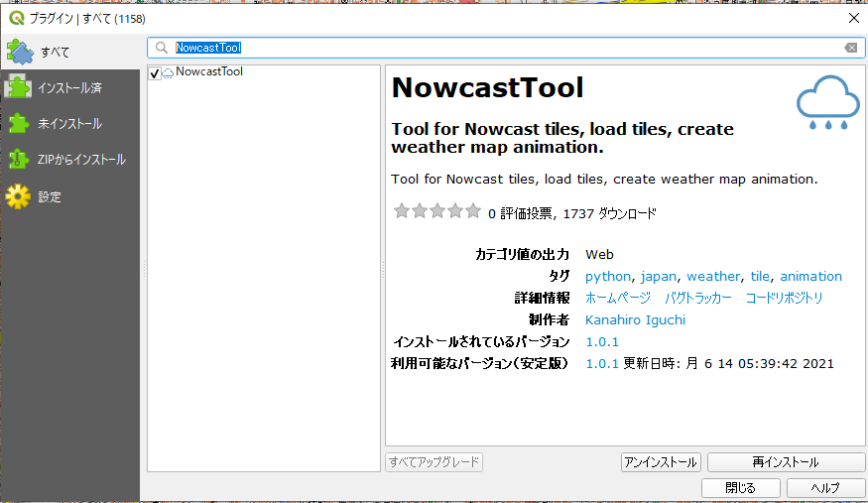Open the バグトラッカー link
Viewport: 868px width, 503px height.
point(698,298)
